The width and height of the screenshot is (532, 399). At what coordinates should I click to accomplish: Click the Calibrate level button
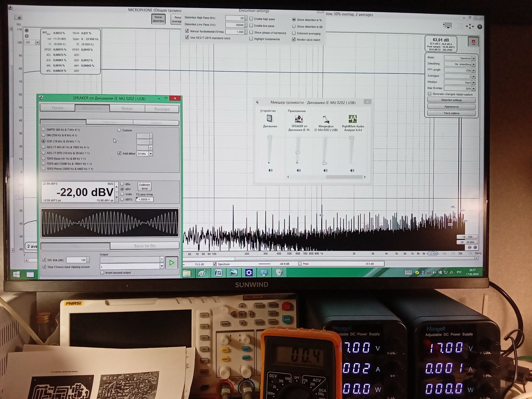[144, 186]
